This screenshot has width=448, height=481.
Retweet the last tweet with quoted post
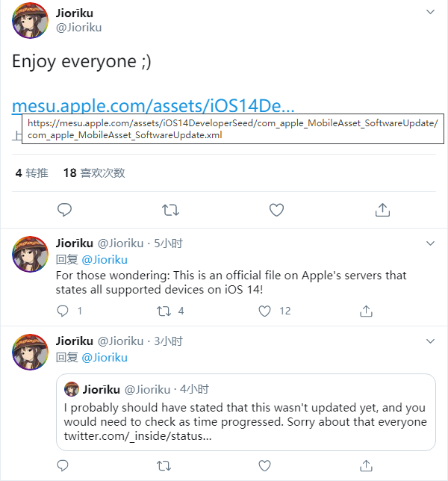164,467
